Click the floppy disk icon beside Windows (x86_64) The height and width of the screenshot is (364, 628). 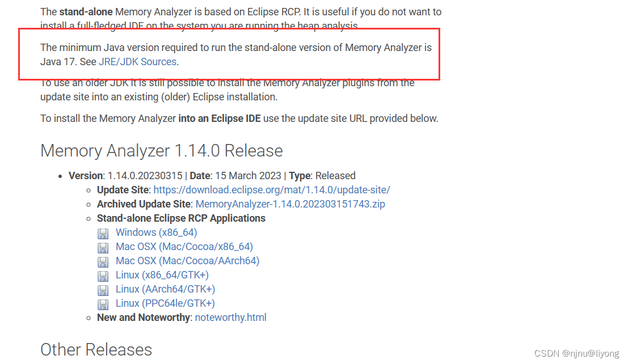pos(103,234)
